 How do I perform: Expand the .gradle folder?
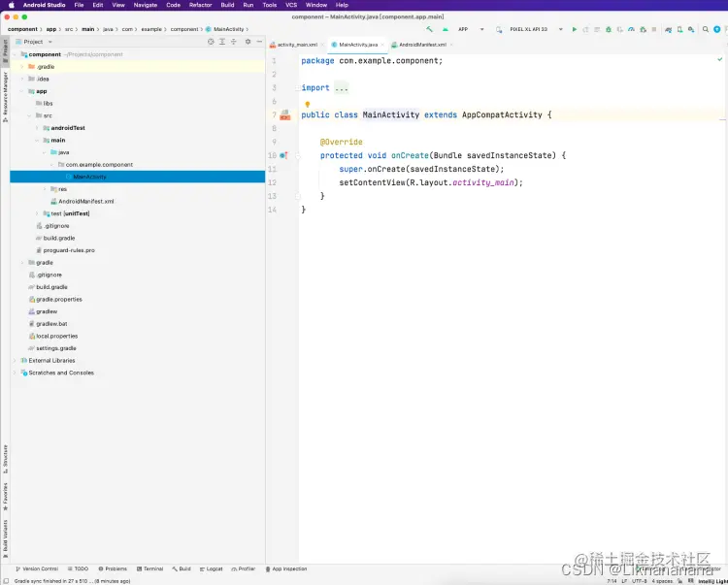[x=21, y=67]
